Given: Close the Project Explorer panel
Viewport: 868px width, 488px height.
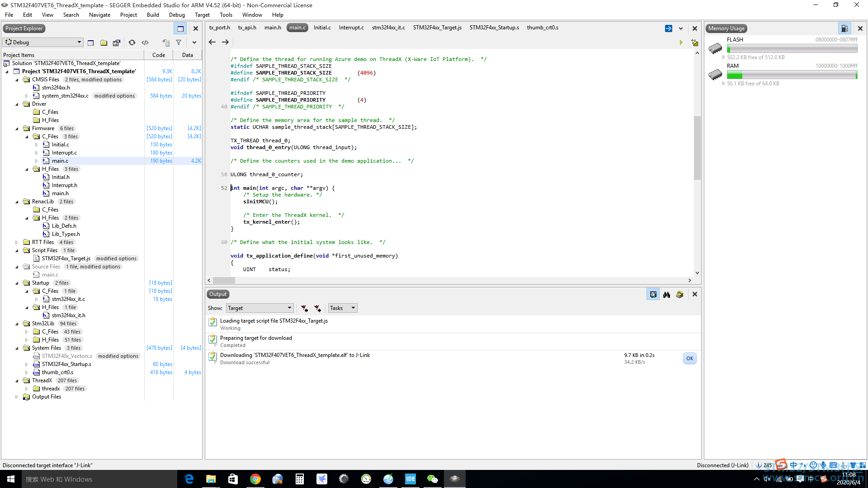Looking at the screenshot, I should coord(196,28).
